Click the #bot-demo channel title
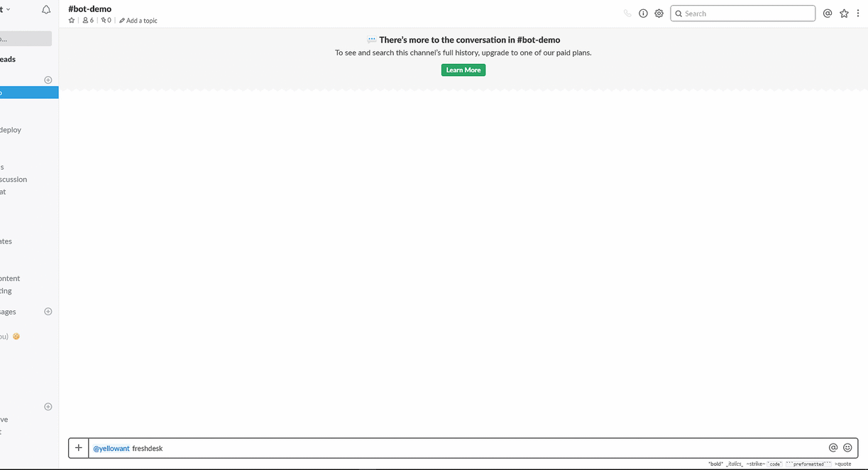This screenshot has height=470, width=868. coord(89,9)
